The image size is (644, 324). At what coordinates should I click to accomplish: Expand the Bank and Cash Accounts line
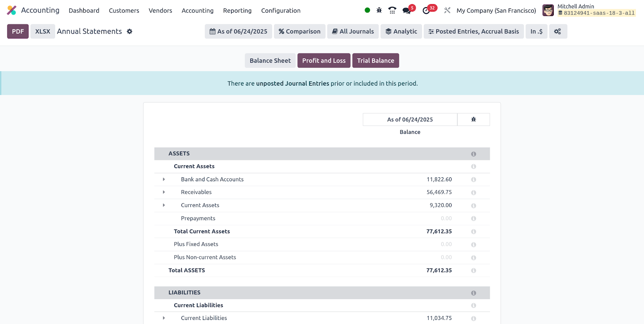click(x=164, y=179)
